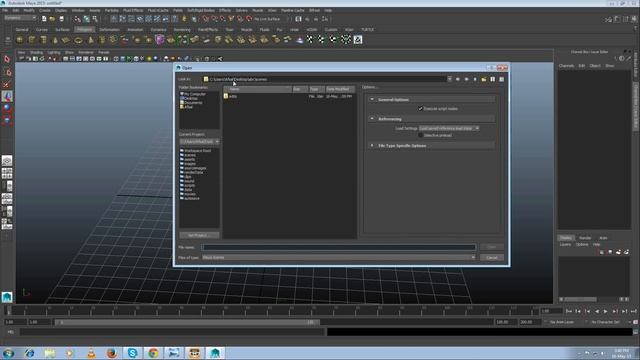Switch to the Curves shelf tab
Viewport: 640px width, 360px height.
tap(42, 29)
